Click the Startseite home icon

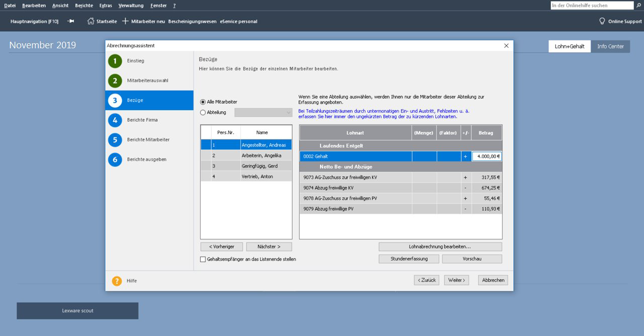click(91, 21)
